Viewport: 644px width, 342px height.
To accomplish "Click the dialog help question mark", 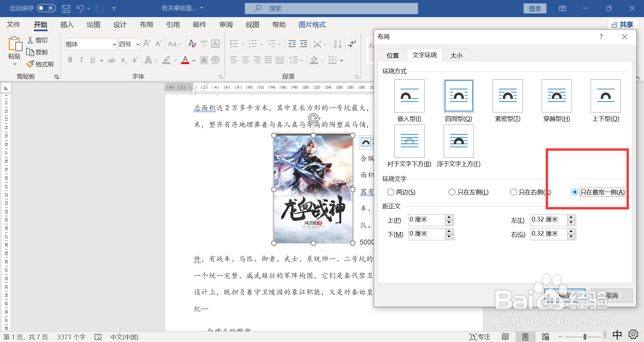I will (601, 37).
